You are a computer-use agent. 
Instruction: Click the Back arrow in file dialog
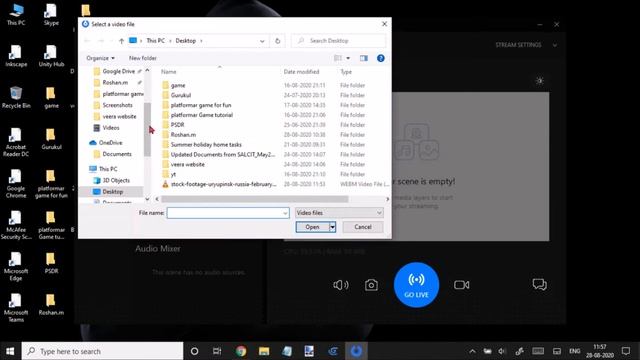pos(87,41)
